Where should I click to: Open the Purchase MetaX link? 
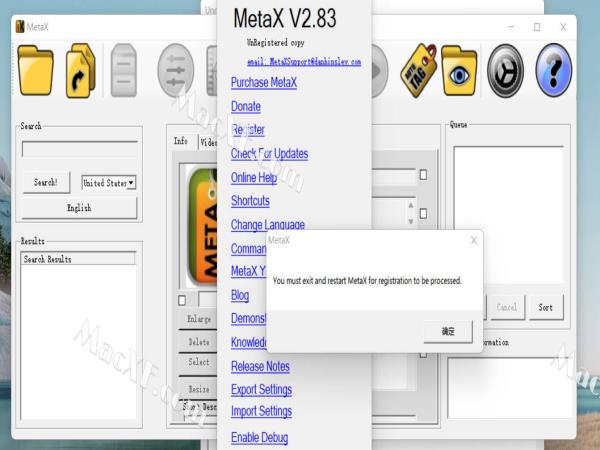pos(264,83)
